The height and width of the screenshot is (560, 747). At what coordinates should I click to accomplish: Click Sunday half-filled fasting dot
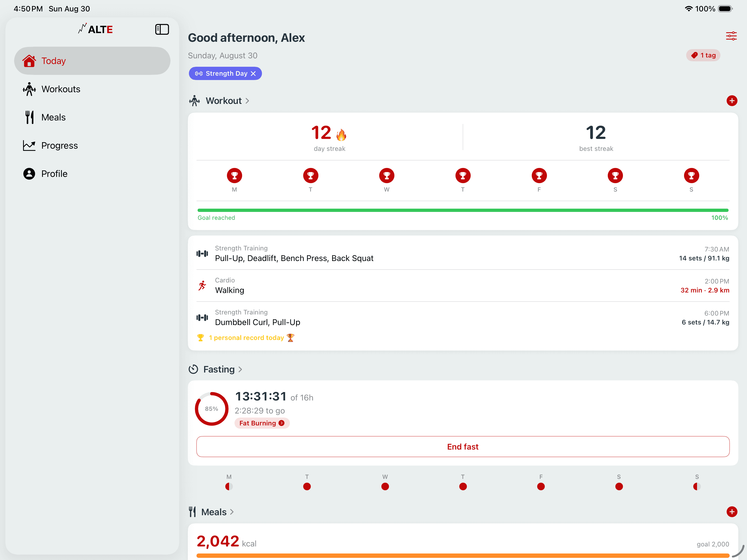coord(697,486)
